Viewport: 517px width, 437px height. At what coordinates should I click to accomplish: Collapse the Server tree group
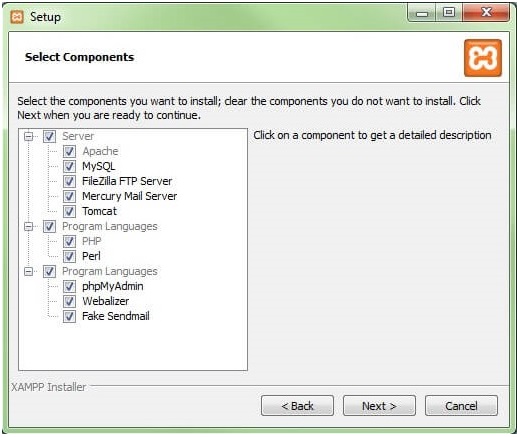[29, 136]
